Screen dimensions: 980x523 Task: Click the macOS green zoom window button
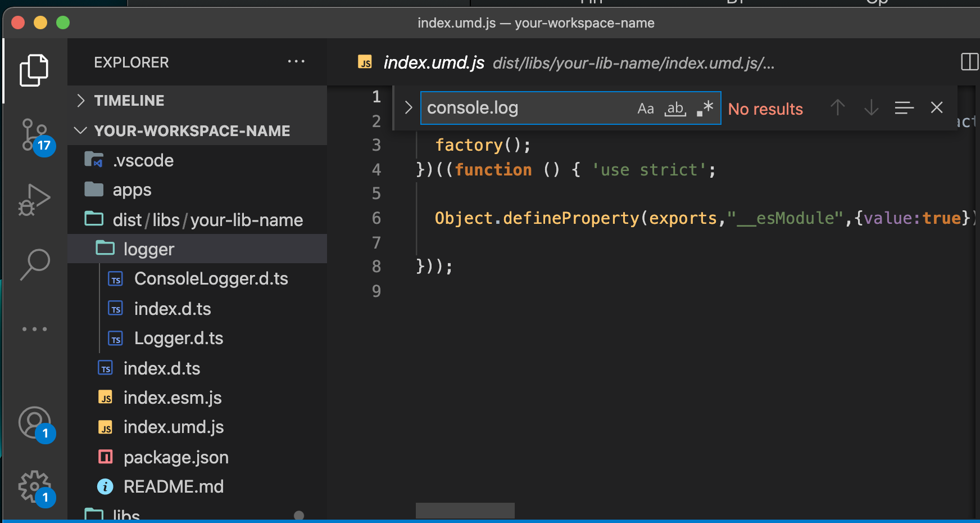point(63,22)
